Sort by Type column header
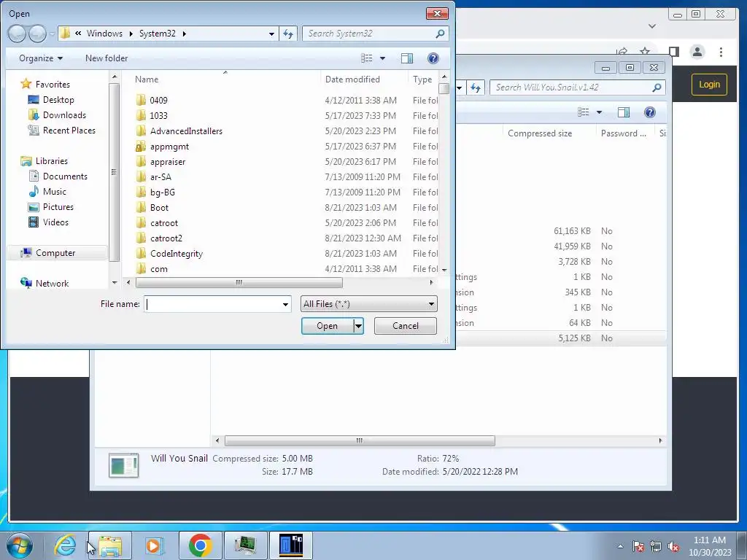 (422, 79)
